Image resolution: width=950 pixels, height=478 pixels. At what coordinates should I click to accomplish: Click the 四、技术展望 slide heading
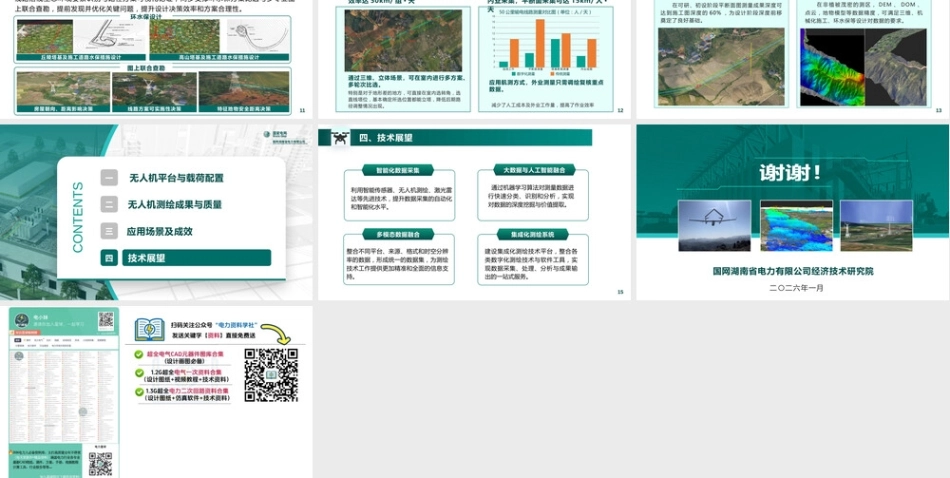[386, 138]
